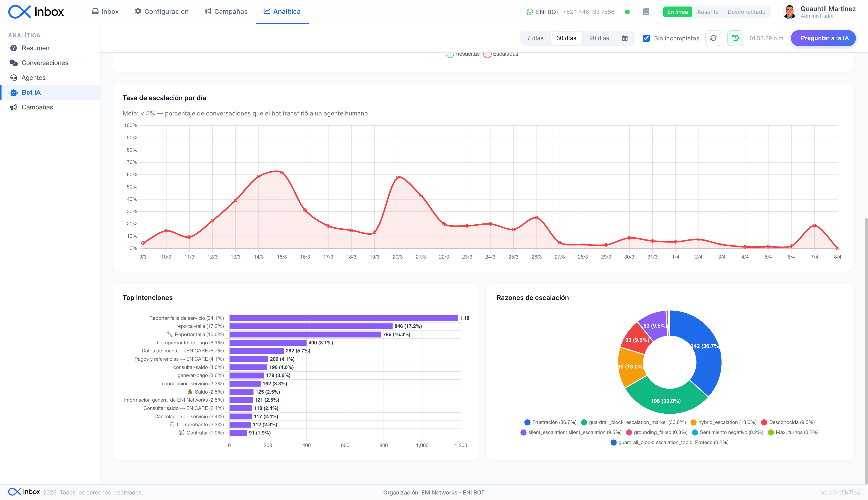This screenshot has width=868, height=500.
Task: Click the refresh data icon button
Action: 713,38
